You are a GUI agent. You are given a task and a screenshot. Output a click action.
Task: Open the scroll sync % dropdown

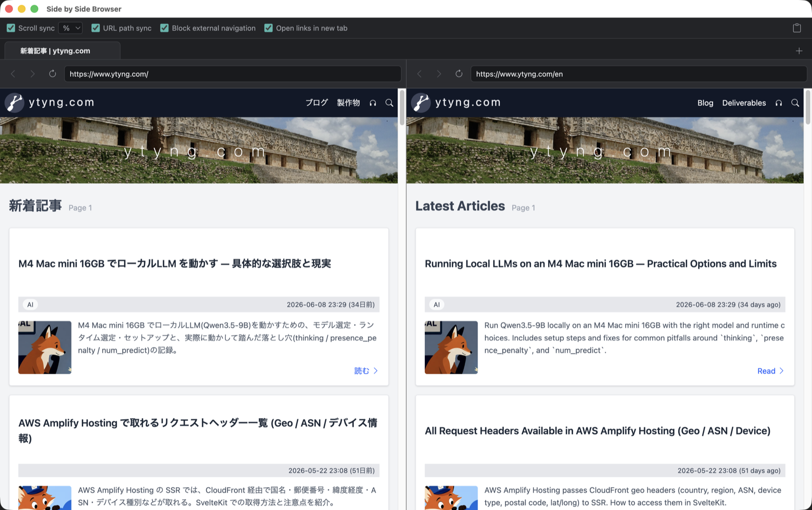pyautogui.click(x=71, y=28)
